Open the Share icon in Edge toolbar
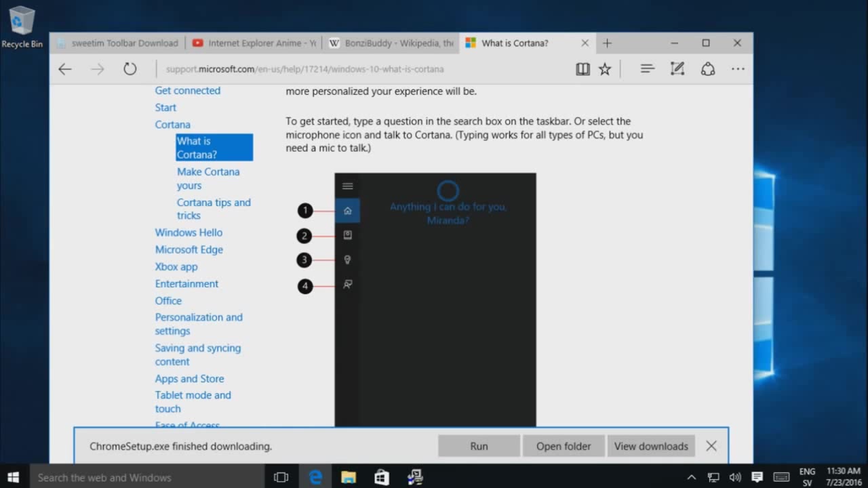868x488 pixels. tap(708, 69)
